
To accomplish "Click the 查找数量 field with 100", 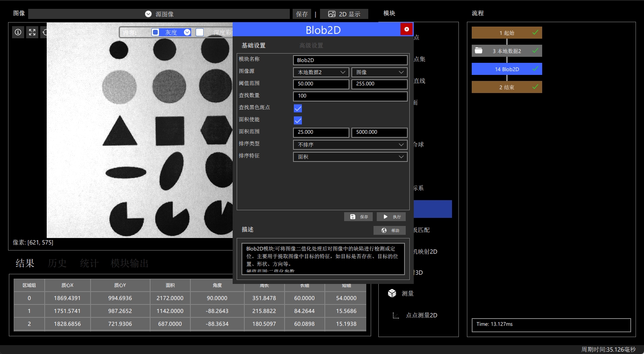I will pos(350,96).
